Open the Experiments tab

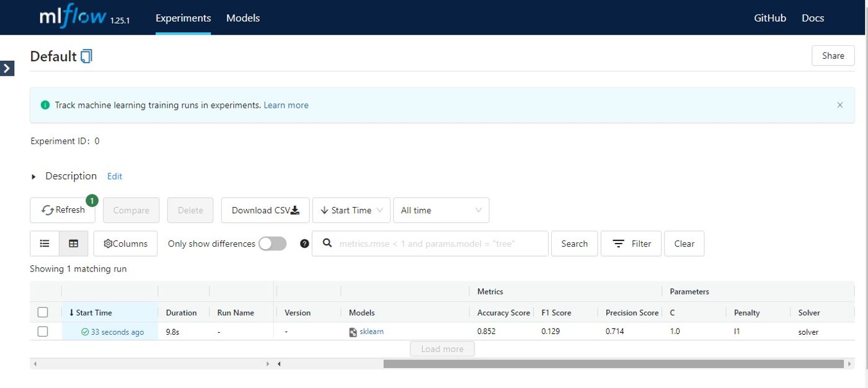pyautogui.click(x=183, y=18)
